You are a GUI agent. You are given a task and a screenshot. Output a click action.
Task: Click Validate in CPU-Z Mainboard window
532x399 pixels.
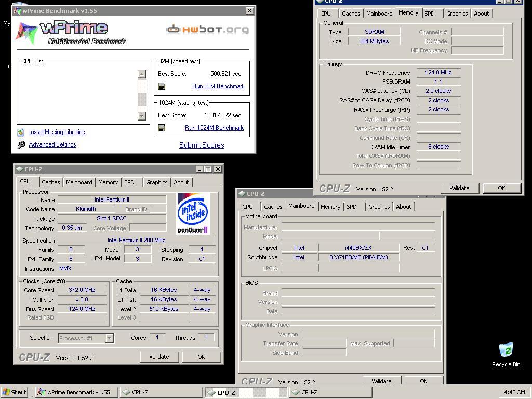tap(381, 381)
